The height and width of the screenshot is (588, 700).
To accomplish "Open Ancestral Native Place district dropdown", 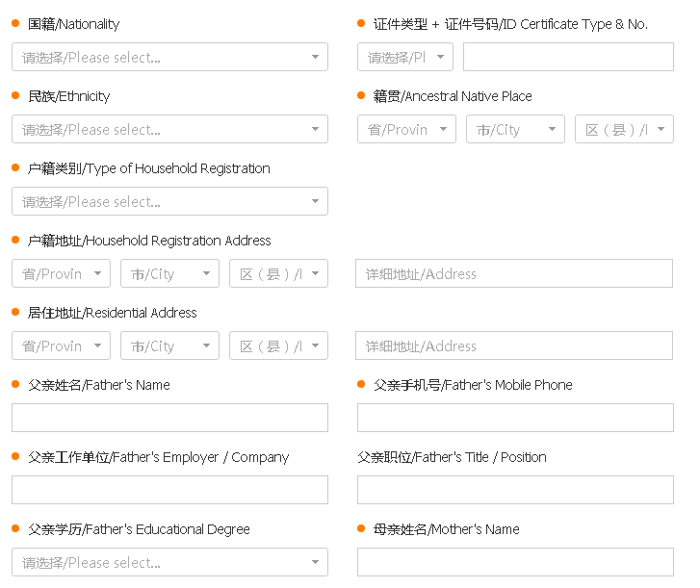I will (624, 129).
